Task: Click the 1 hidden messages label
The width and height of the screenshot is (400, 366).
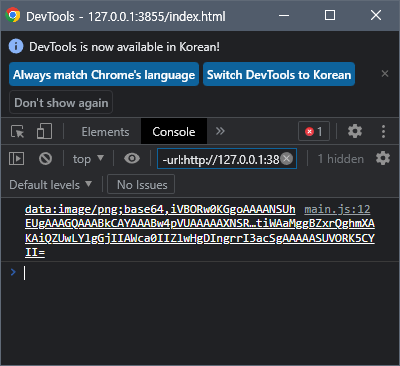Action: click(340, 159)
